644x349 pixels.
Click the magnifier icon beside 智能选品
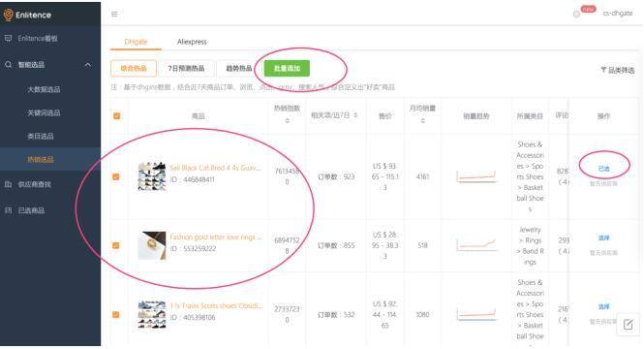coord(8,65)
